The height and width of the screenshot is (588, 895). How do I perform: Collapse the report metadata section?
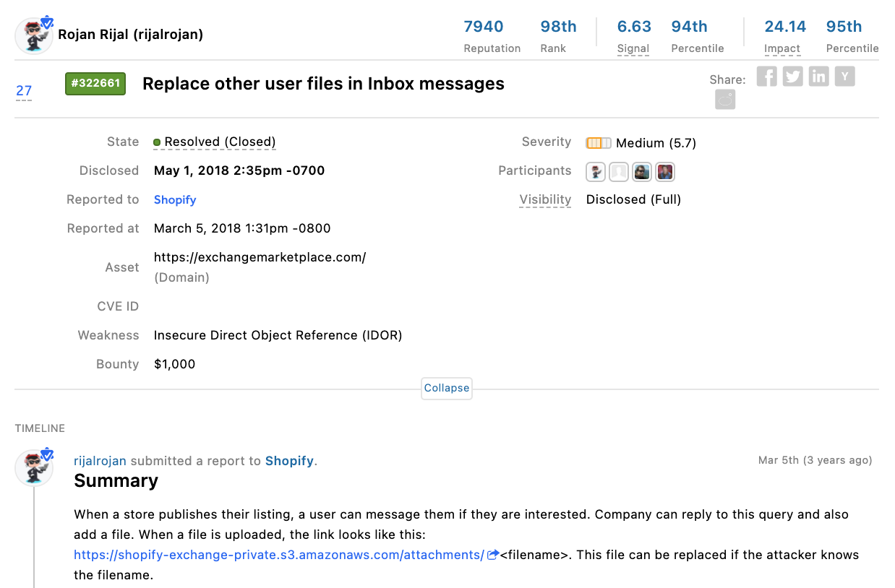pyautogui.click(x=446, y=388)
